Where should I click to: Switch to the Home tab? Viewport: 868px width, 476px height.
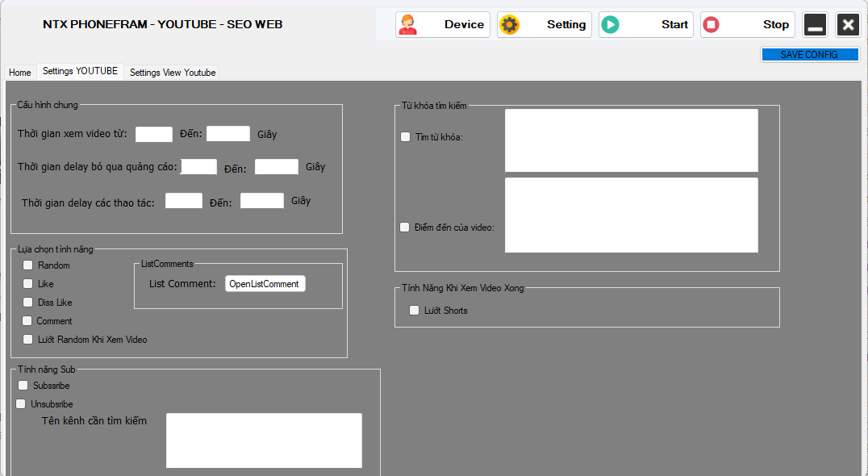(20, 73)
